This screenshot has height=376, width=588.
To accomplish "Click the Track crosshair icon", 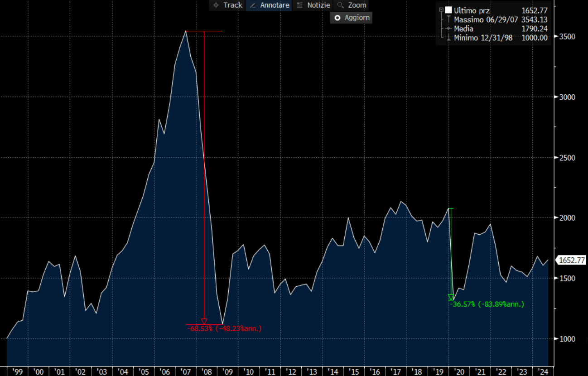I will pos(216,5).
